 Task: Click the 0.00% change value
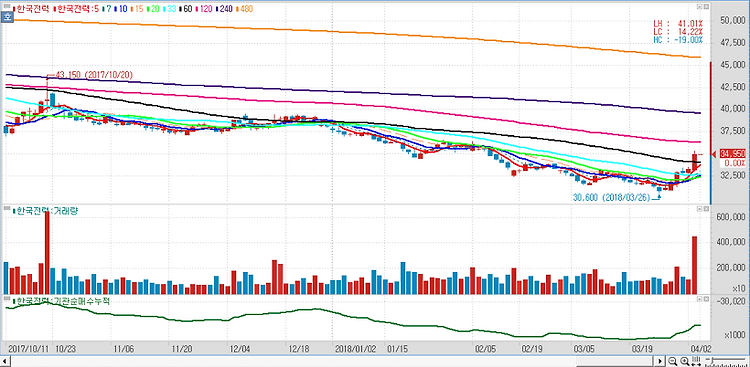pyautogui.click(x=735, y=163)
